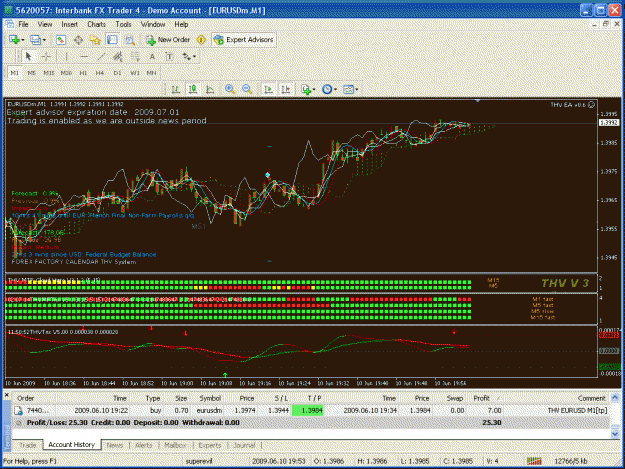This screenshot has width=625, height=469.
Task: Open the Insert menu
Action: tap(69, 24)
